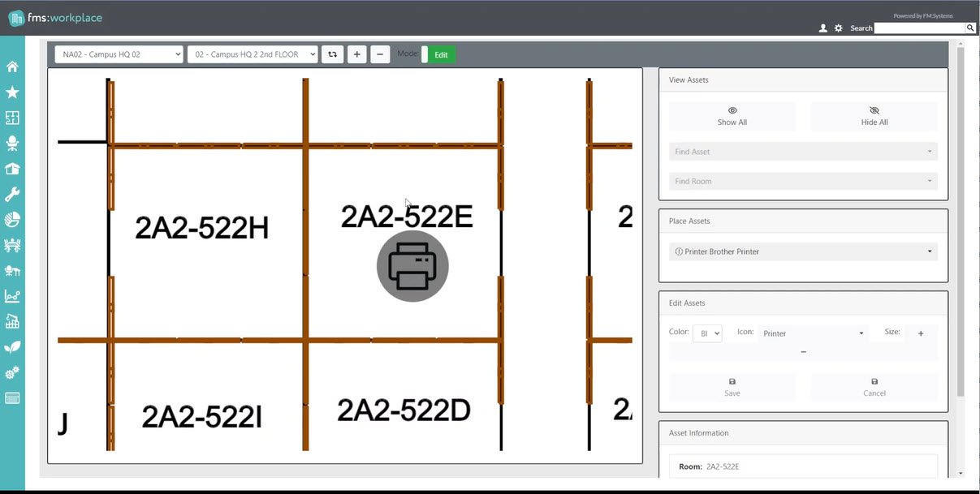Image resolution: width=980 pixels, height=494 pixels.
Task: Cancel the asset edit
Action: click(874, 387)
